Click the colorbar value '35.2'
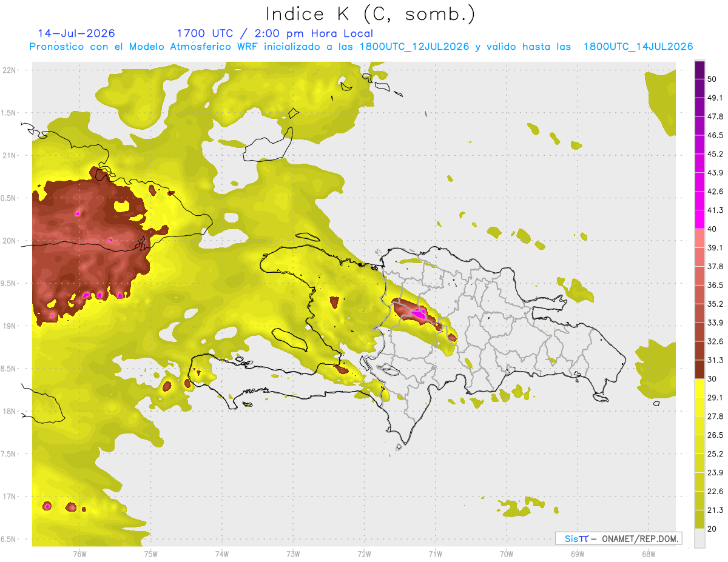Screen dimensions: 728x562 (715, 304)
